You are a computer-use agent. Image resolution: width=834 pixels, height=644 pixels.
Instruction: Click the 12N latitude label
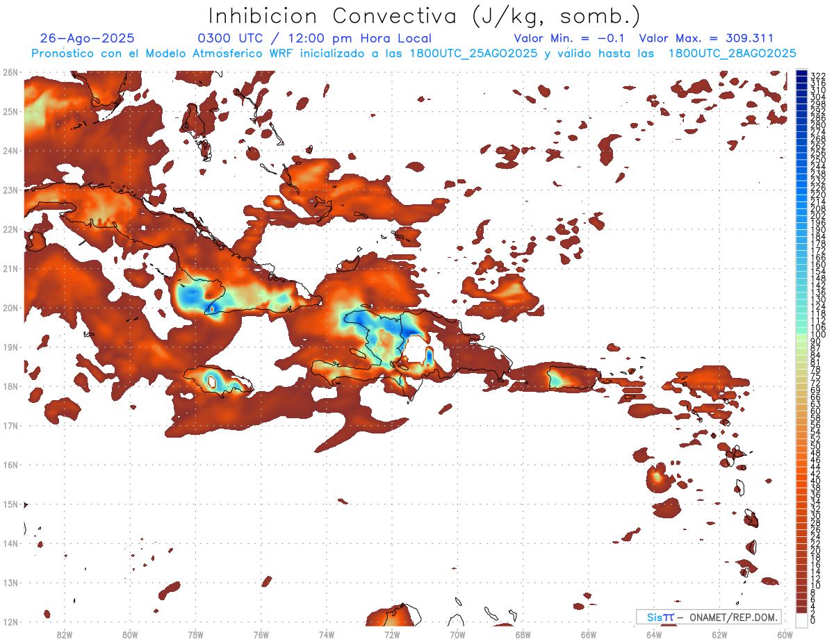click(x=10, y=622)
